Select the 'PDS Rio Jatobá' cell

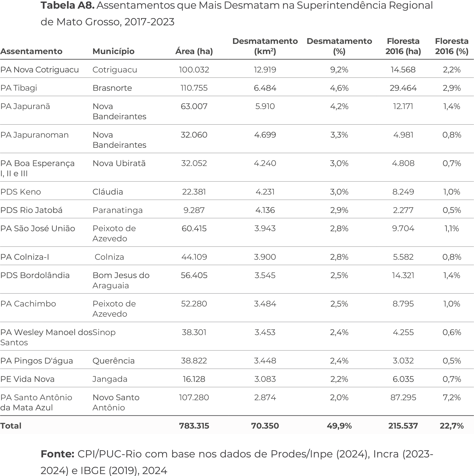click(31, 210)
